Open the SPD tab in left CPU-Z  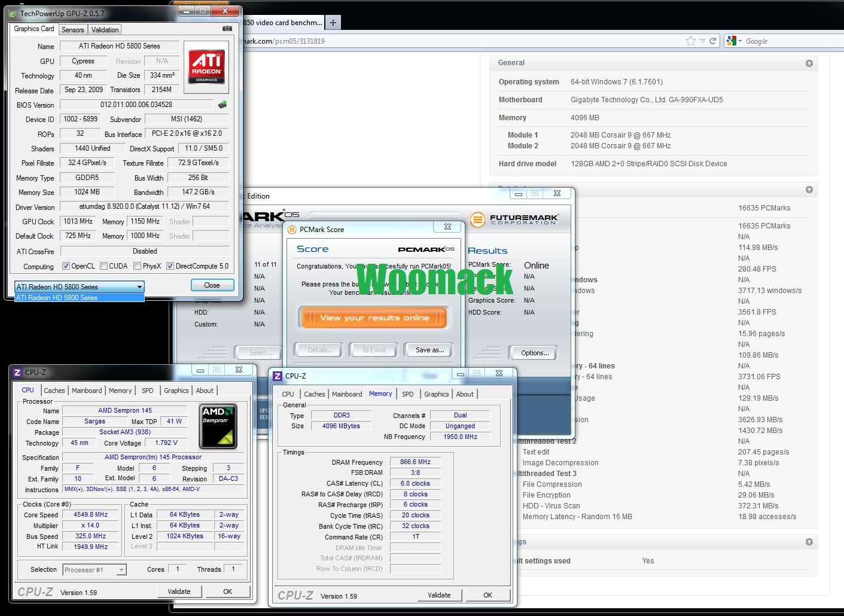[x=148, y=391]
